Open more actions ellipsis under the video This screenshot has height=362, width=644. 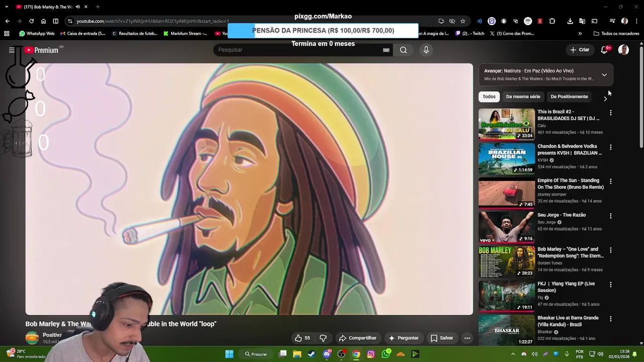pyautogui.click(x=467, y=338)
